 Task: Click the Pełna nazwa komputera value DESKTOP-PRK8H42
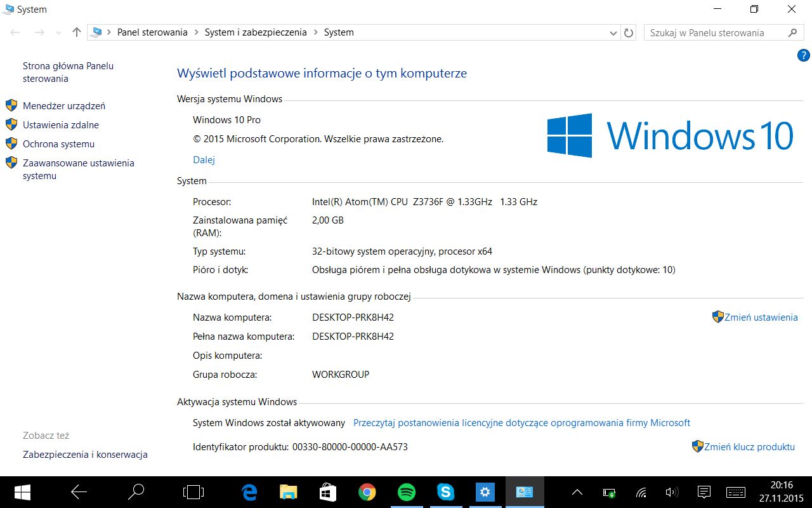click(x=353, y=337)
